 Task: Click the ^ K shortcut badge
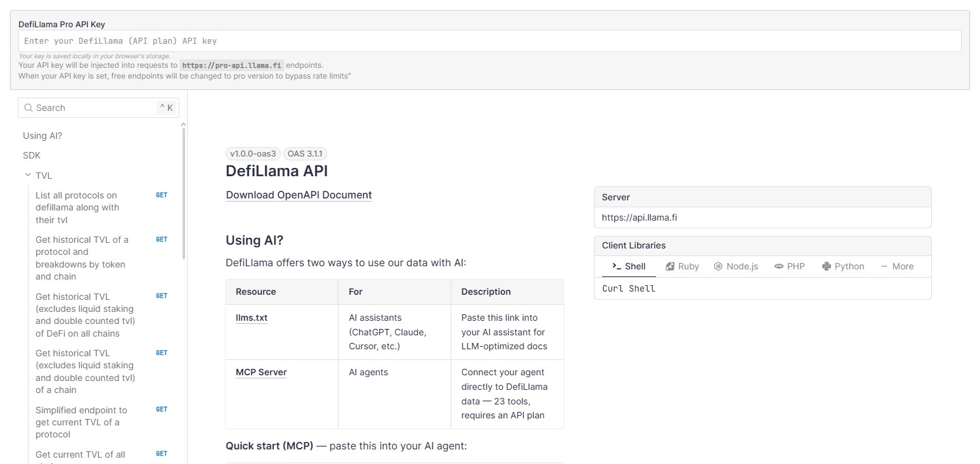coord(166,108)
